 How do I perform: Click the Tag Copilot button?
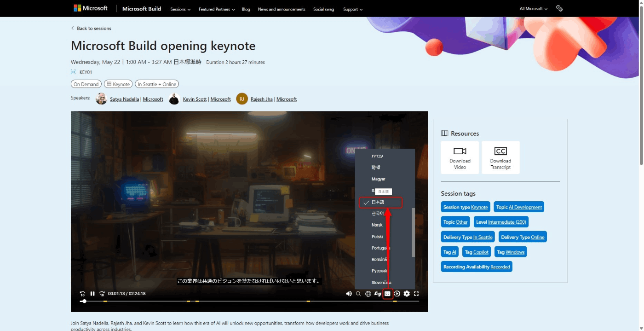(x=477, y=252)
